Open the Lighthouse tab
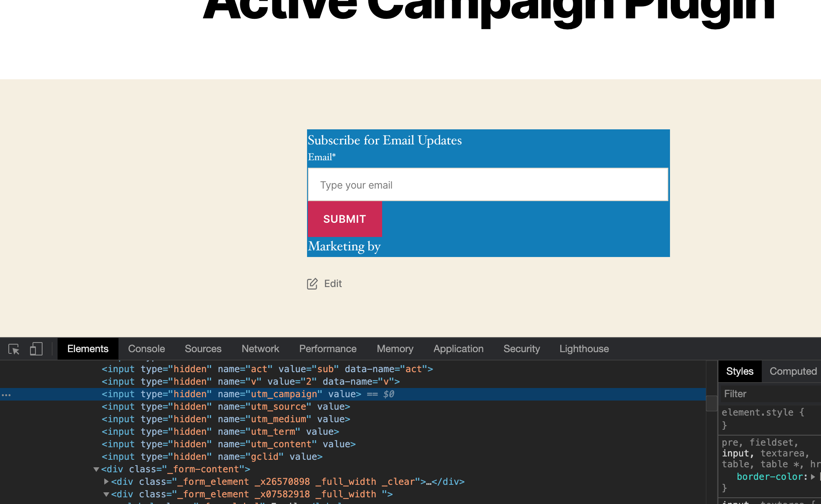Viewport: 821px width, 504px height. coord(584,349)
